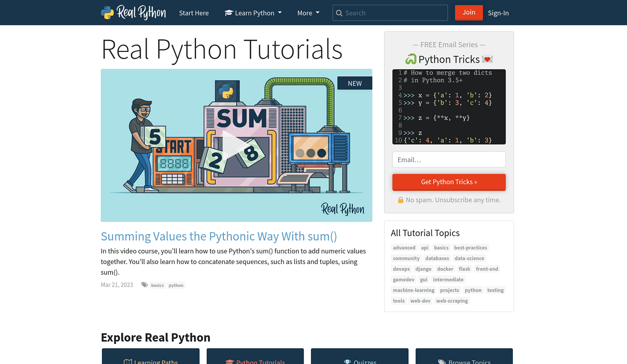
Task: Open the Browse Topics card
Action: (464, 356)
